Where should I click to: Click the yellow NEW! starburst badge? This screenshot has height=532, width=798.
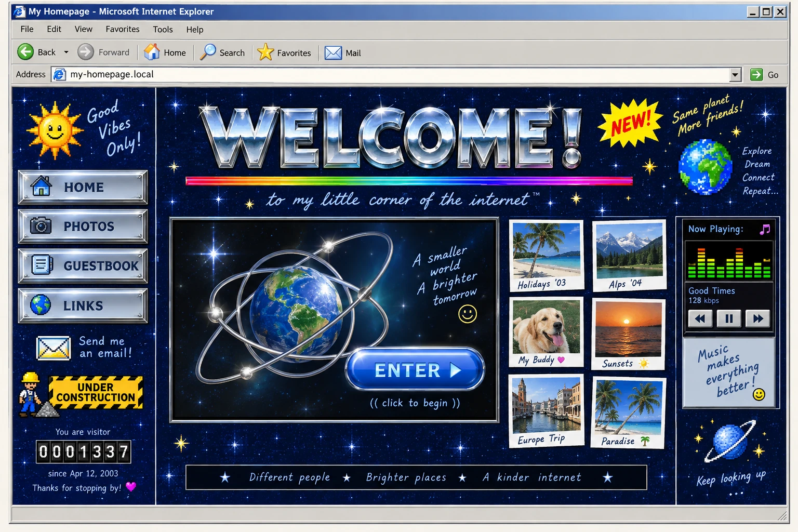(x=630, y=123)
